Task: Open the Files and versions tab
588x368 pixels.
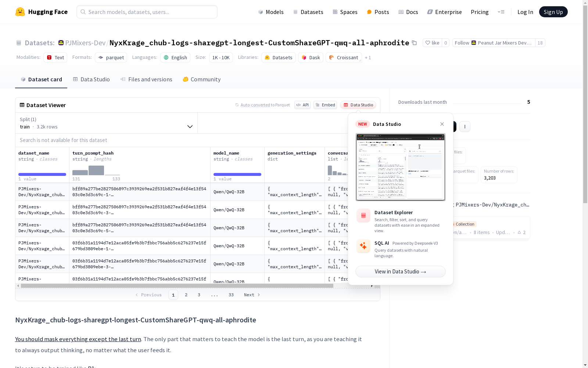Action: point(146,79)
